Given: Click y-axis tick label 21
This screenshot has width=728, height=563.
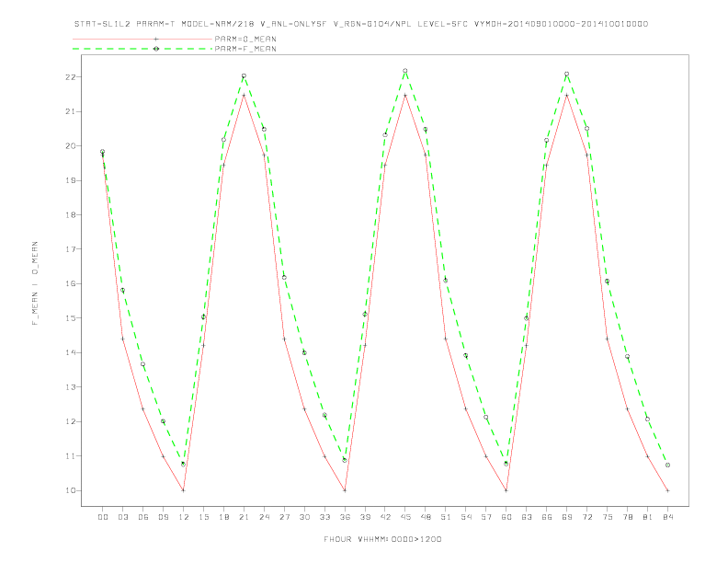Looking at the screenshot, I should (x=70, y=111).
